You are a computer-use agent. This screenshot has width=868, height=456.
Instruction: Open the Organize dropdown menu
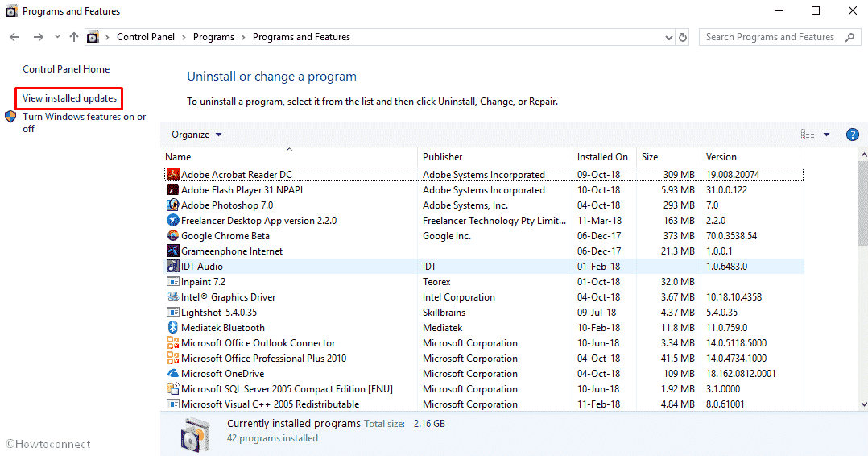(196, 135)
